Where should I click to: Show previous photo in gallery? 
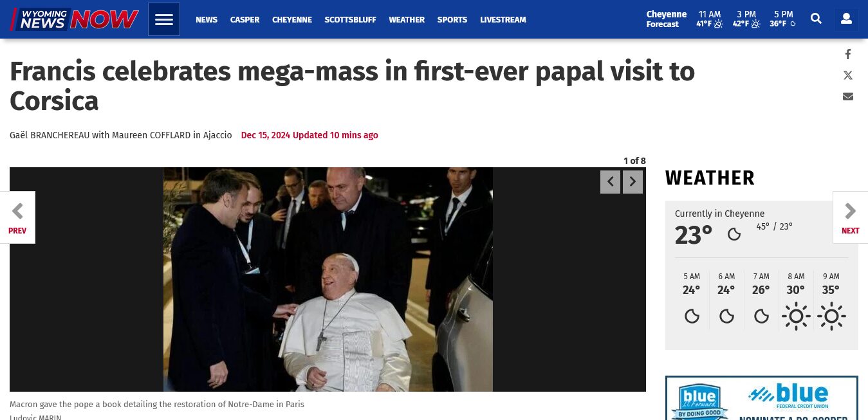[610, 182]
